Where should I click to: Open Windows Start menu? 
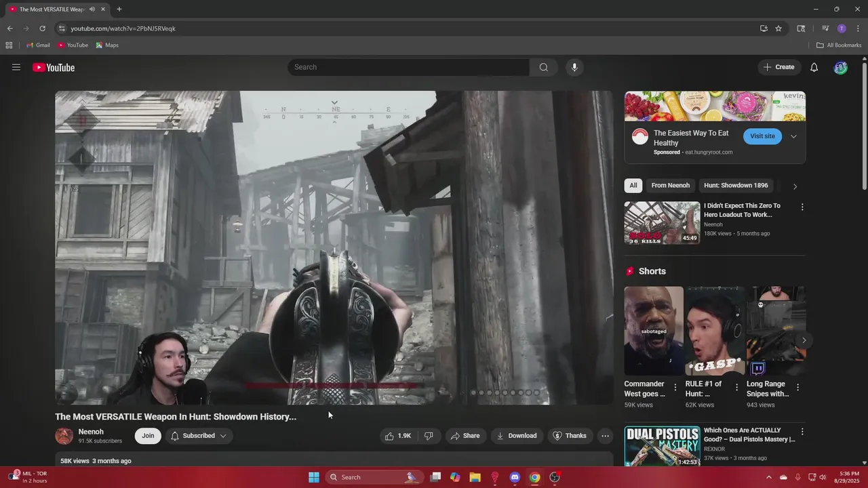point(314,477)
